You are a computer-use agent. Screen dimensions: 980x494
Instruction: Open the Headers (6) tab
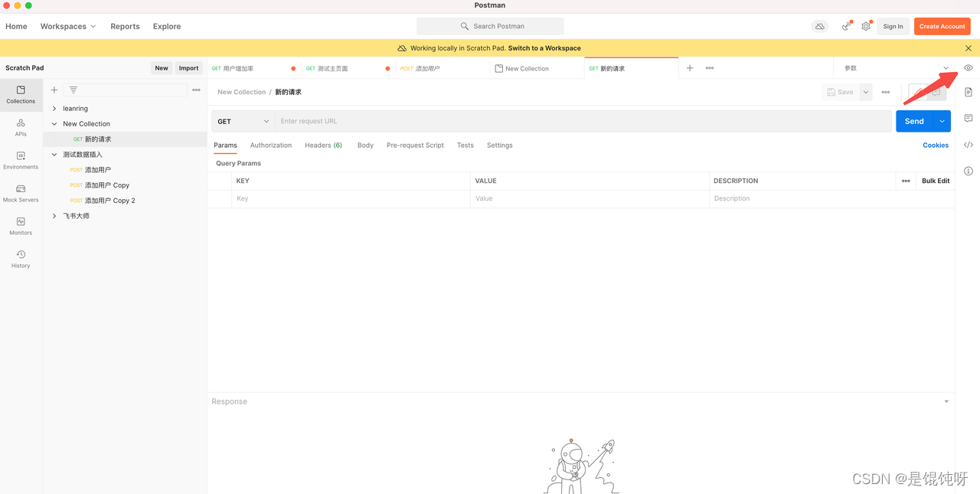pyautogui.click(x=323, y=145)
